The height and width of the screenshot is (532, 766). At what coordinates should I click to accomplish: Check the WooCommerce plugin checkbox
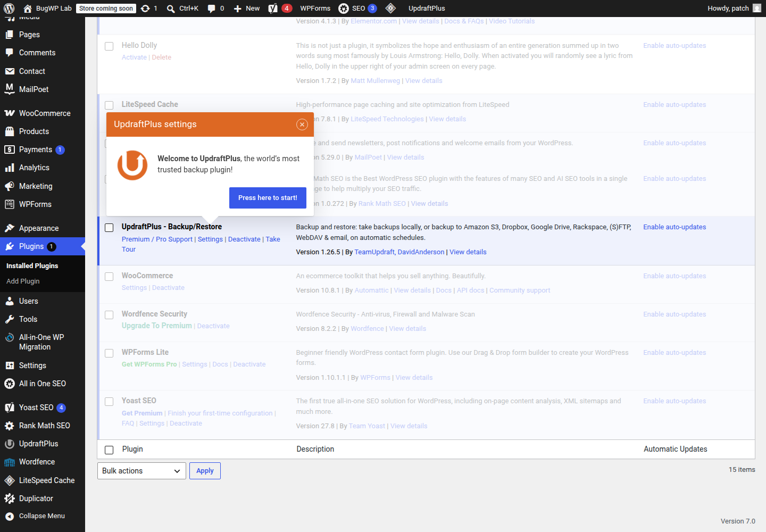pos(109,277)
